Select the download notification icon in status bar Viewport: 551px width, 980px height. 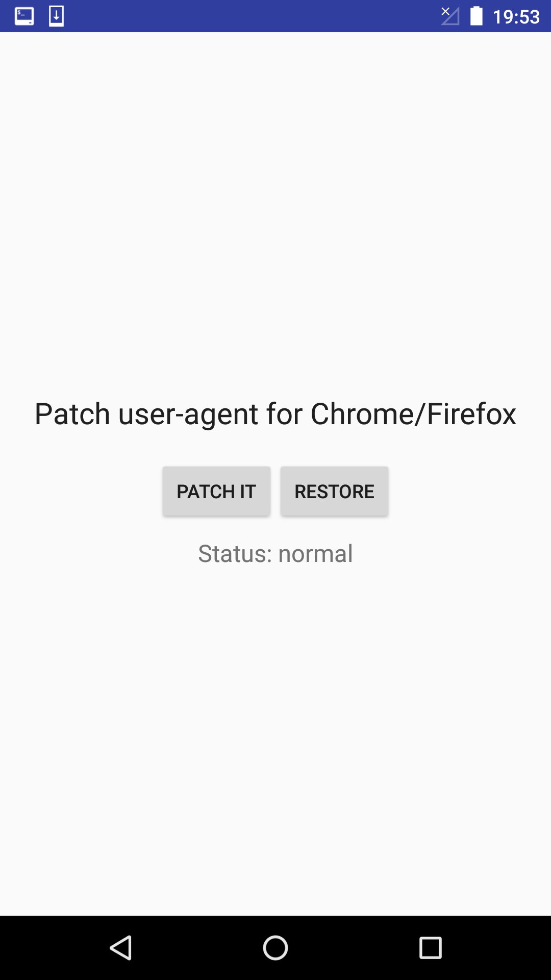coord(56,16)
